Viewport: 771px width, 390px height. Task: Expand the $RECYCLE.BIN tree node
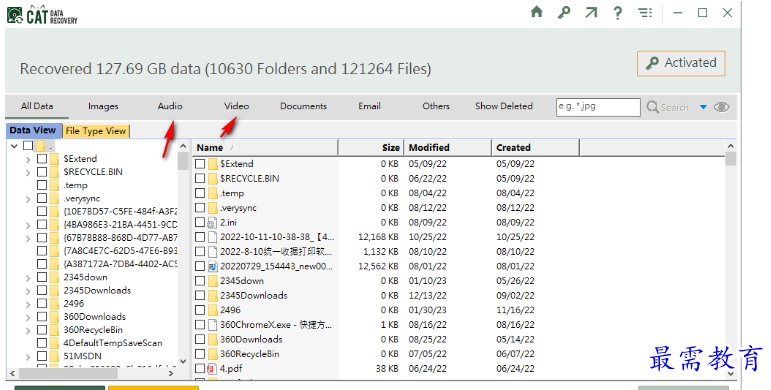click(x=28, y=173)
